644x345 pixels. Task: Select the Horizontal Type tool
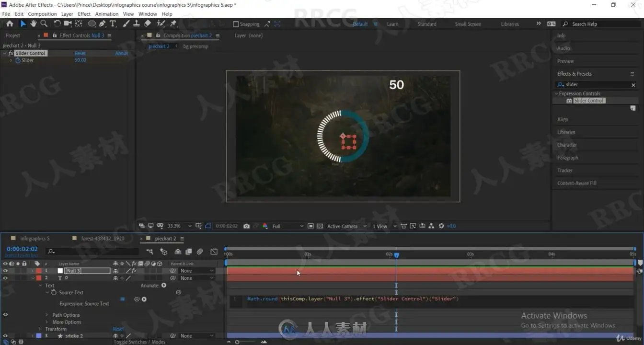113,23
